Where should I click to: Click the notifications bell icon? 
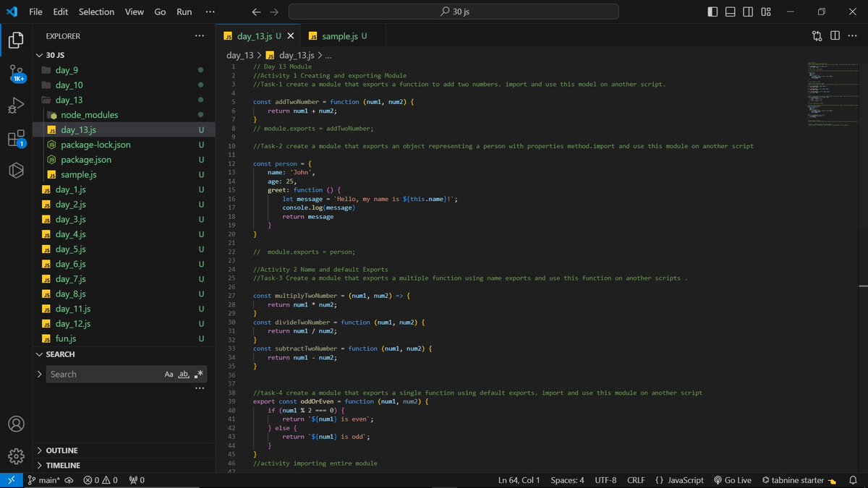pos(854,479)
